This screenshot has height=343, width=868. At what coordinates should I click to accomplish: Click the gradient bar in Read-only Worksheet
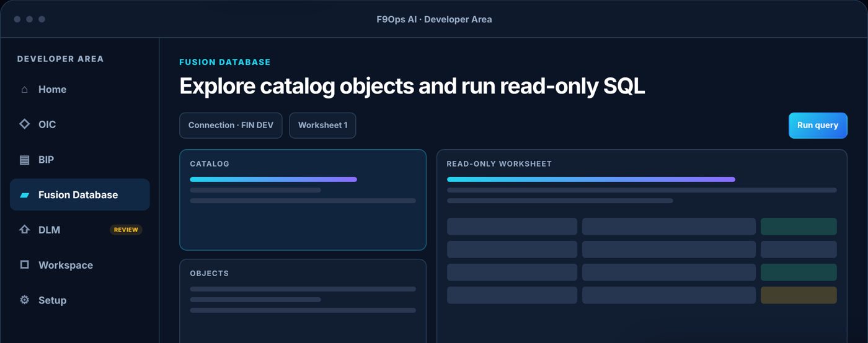pos(591,180)
